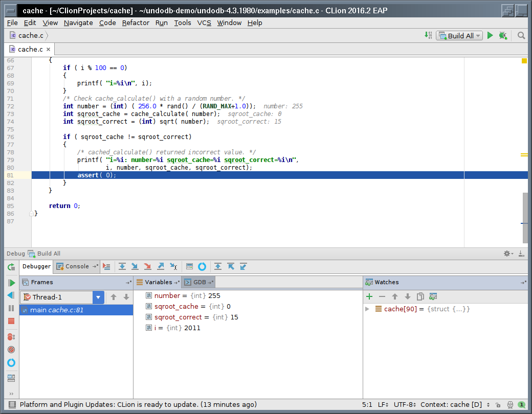532x414 pixels.
Task: Open Thread-1 dropdown in Frames
Action: (x=98, y=297)
